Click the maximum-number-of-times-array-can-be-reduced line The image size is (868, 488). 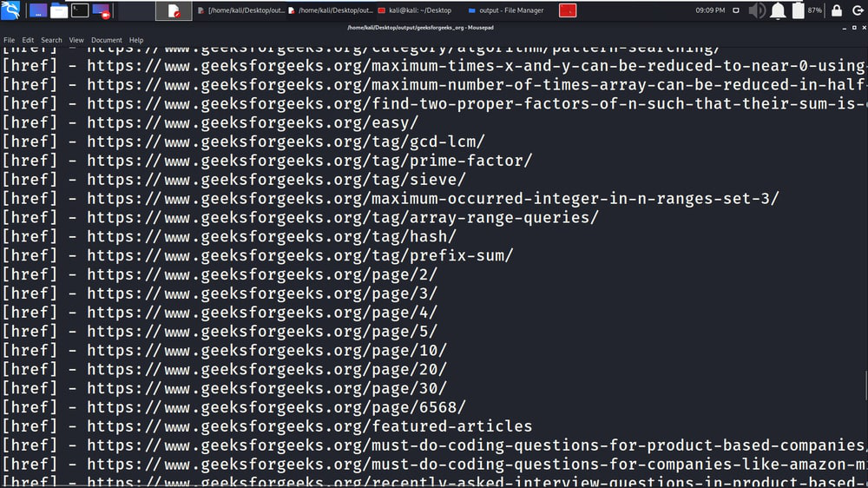(x=434, y=84)
